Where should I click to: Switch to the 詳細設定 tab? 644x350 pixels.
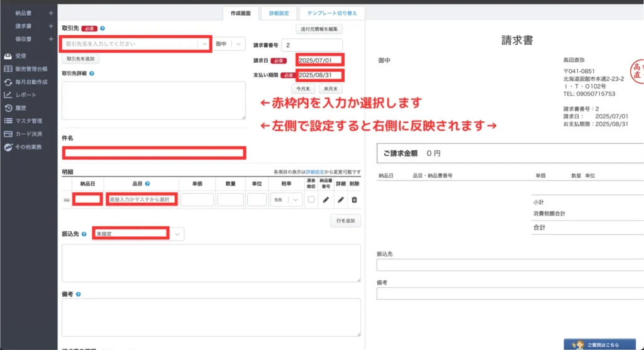point(279,13)
